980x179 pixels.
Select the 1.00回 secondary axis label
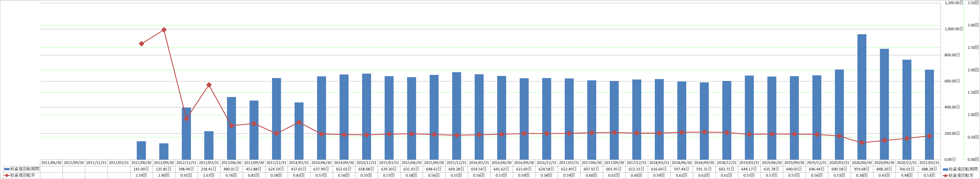point(974,115)
